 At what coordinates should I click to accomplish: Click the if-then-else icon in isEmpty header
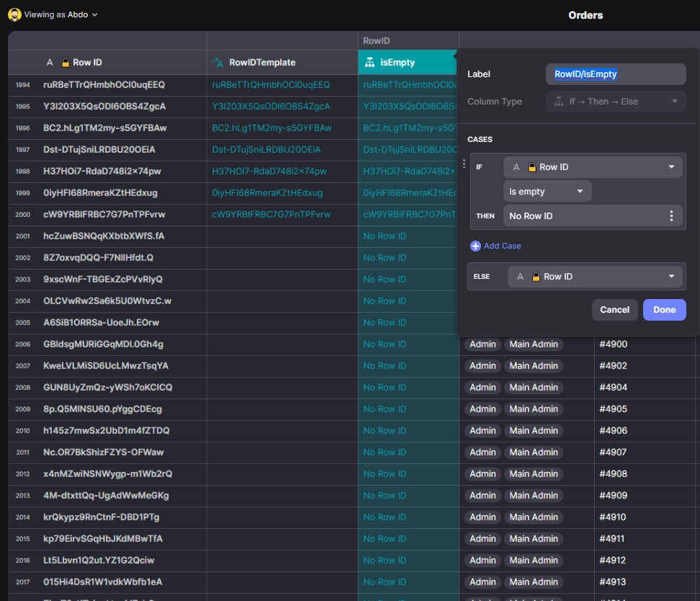pos(369,63)
